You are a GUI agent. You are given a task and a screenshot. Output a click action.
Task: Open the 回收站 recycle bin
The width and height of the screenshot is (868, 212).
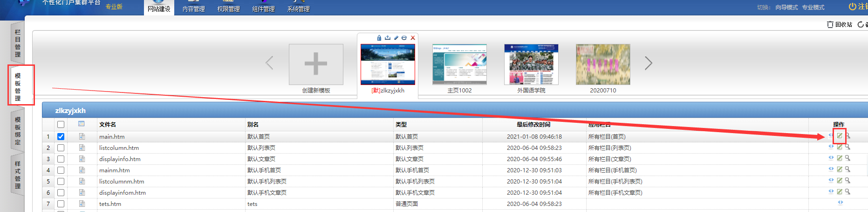click(x=840, y=25)
